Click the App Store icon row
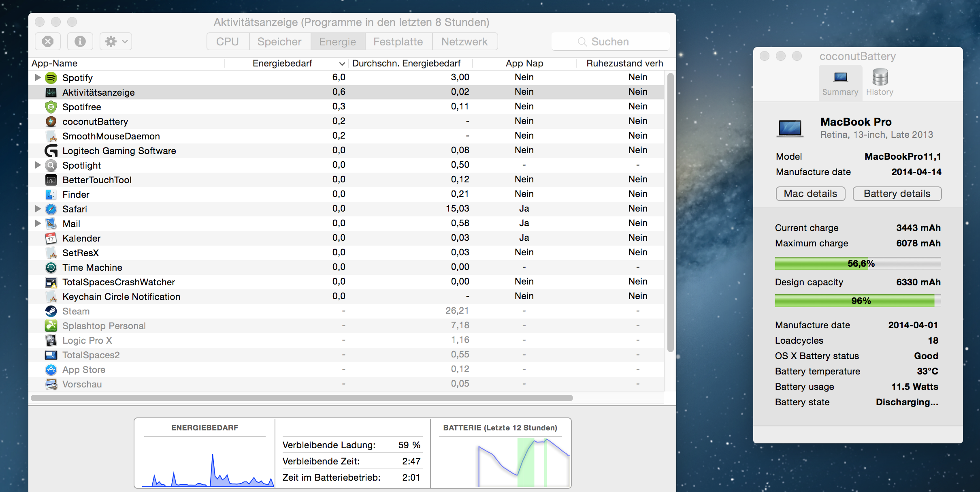The height and width of the screenshot is (492, 980). click(51, 370)
